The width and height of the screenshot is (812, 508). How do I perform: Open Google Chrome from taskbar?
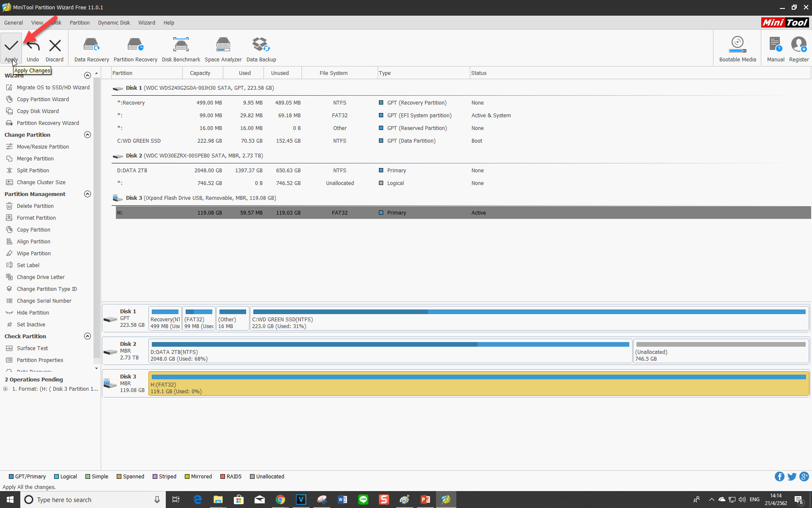pos(280,500)
